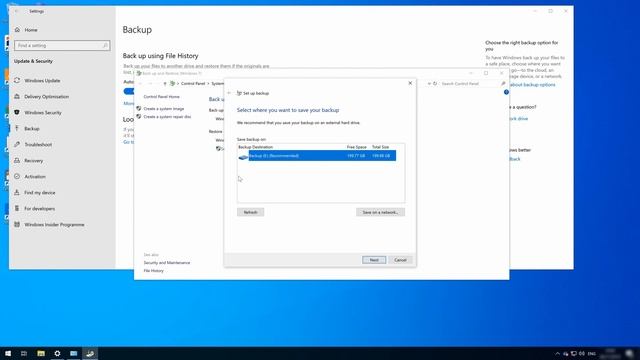Image resolution: width=640 pixels, height=360 pixels.
Task: Click the Find my device person icon
Action: click(x=17, y=192)
